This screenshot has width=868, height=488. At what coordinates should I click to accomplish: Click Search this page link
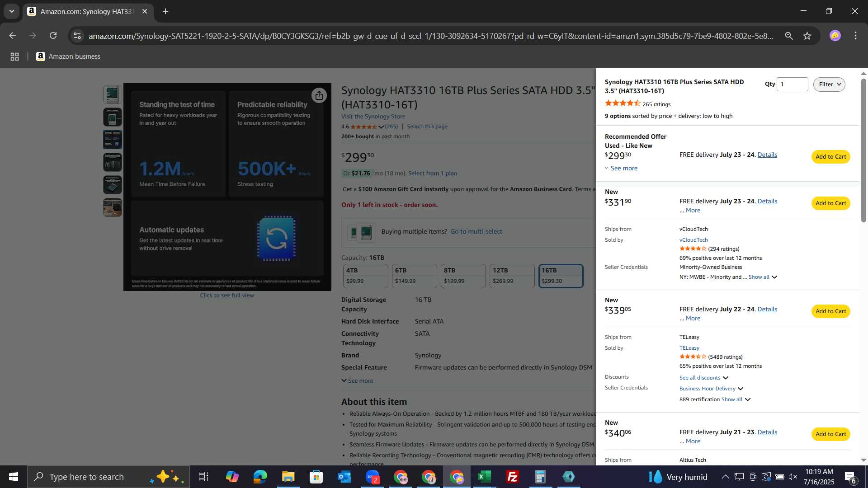pyautogui.click(x=427, y=127)
